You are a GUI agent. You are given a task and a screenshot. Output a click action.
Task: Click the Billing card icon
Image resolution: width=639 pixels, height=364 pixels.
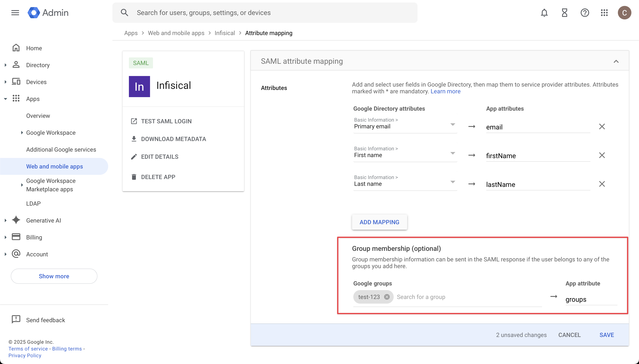16,237
